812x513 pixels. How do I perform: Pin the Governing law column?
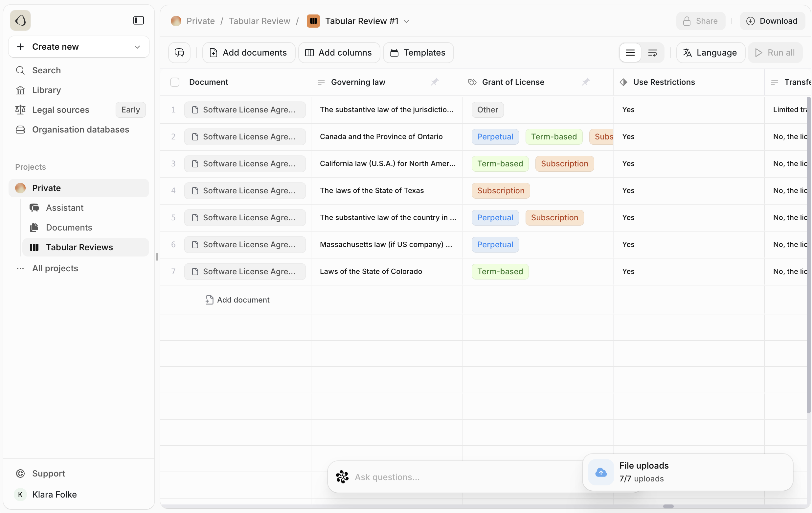click(x=434, y=82)
